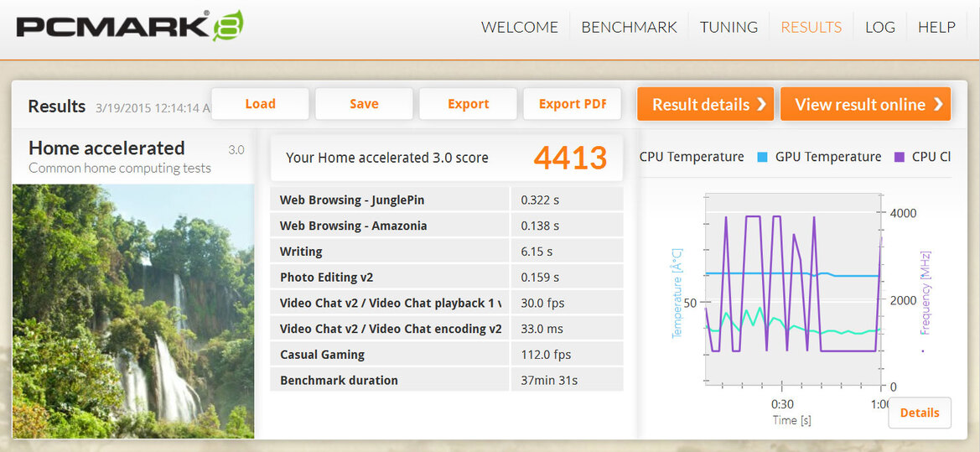Click the Save results button

click(x=364, y=104)
